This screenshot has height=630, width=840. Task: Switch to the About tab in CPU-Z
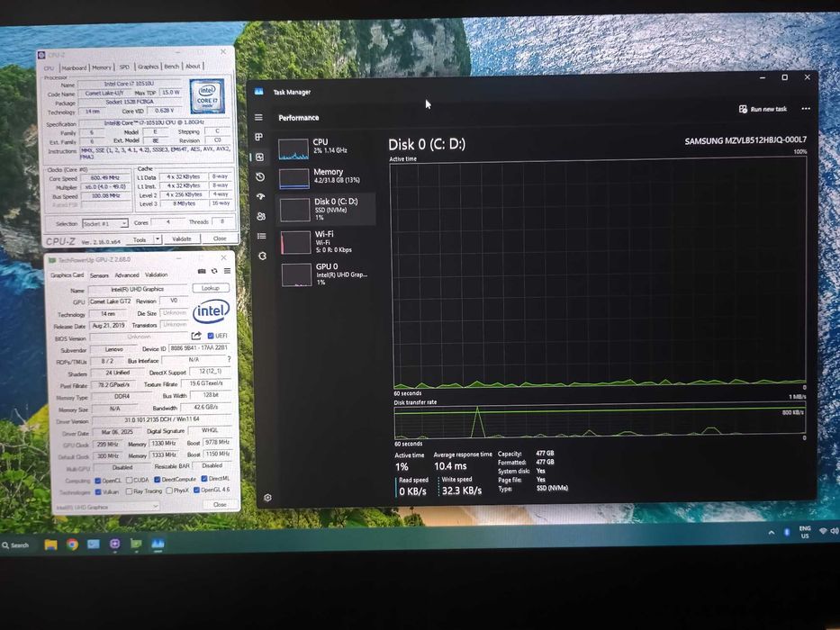tap(193, 66)
